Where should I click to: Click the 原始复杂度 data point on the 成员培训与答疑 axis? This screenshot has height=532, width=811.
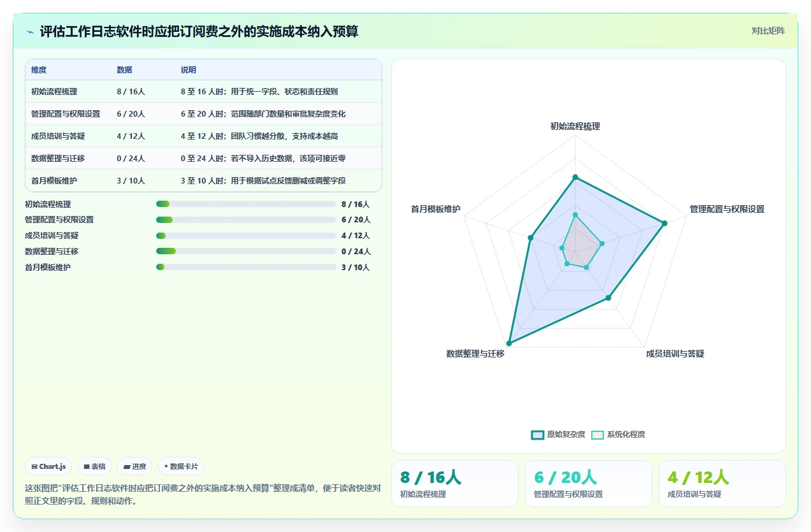608,298
